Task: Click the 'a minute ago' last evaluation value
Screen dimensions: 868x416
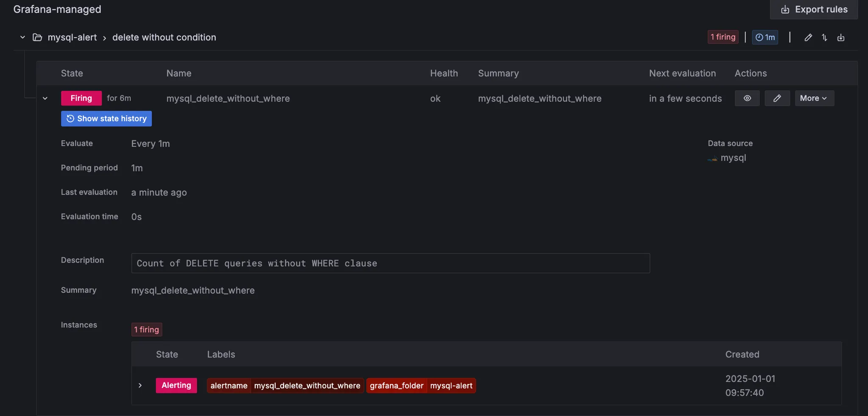Action: (159, 193)
